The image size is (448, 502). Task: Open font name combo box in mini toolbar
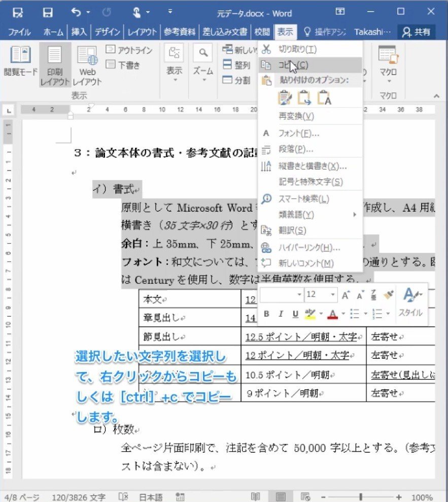(282, 294)
